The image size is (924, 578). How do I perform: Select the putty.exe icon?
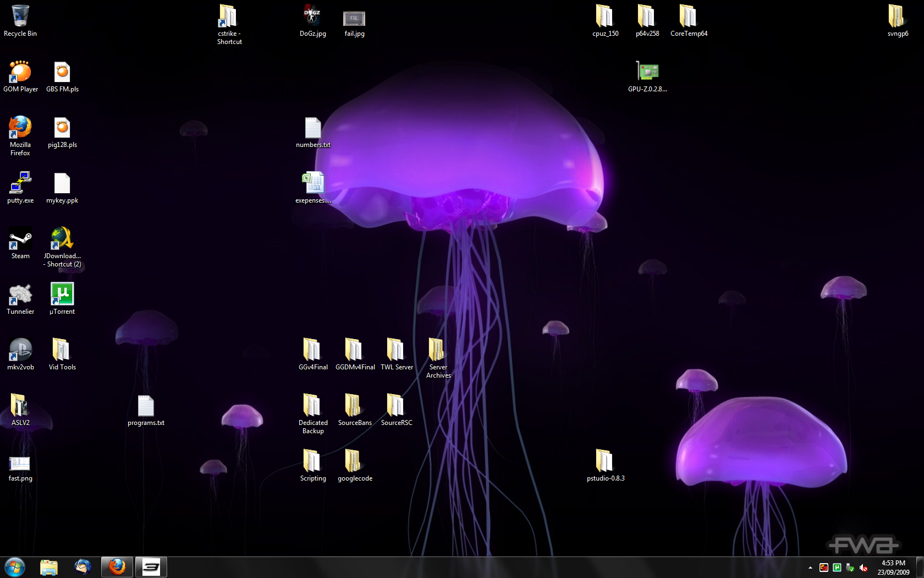tap(20, 188)
